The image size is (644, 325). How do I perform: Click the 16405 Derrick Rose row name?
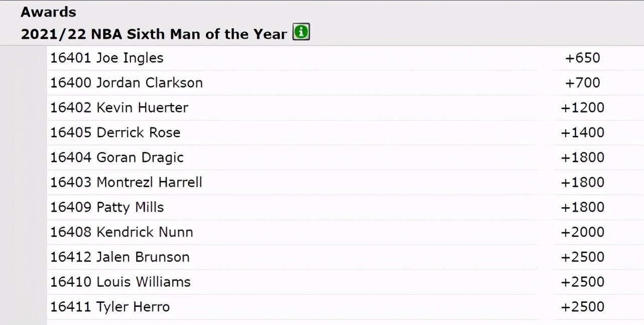tap(115, 132)
